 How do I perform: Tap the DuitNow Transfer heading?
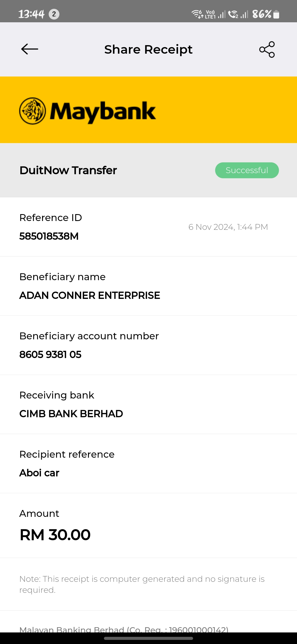(x=68, y=170)
